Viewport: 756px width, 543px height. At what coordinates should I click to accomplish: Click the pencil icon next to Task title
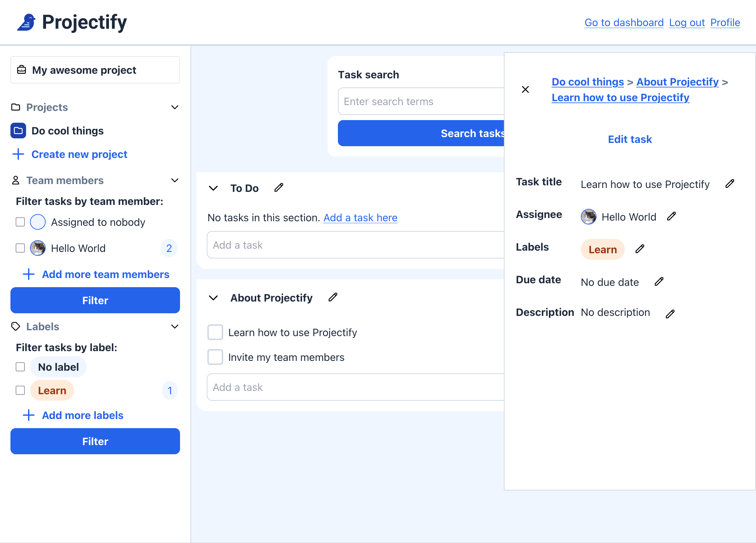coord(729,183)
